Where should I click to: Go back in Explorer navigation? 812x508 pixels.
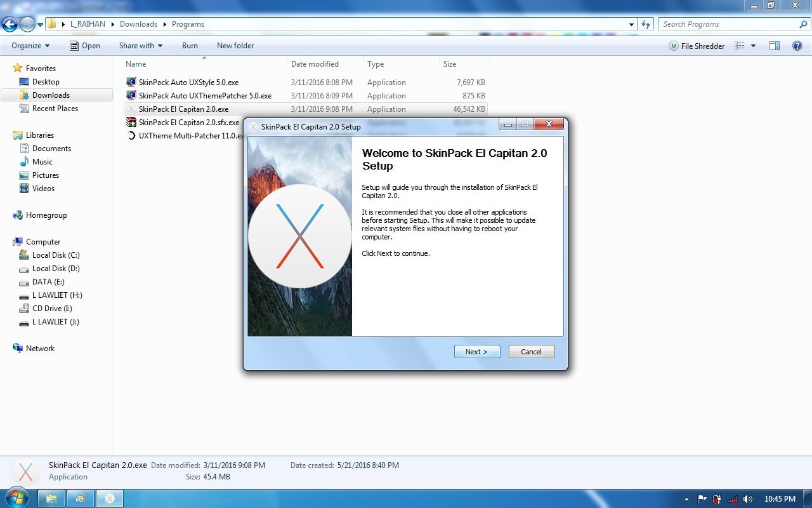pos(10,25)
